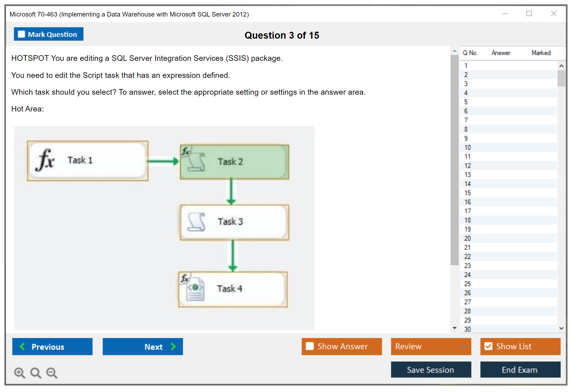Select the Task 2 script icon

click(x=196, y=162)
